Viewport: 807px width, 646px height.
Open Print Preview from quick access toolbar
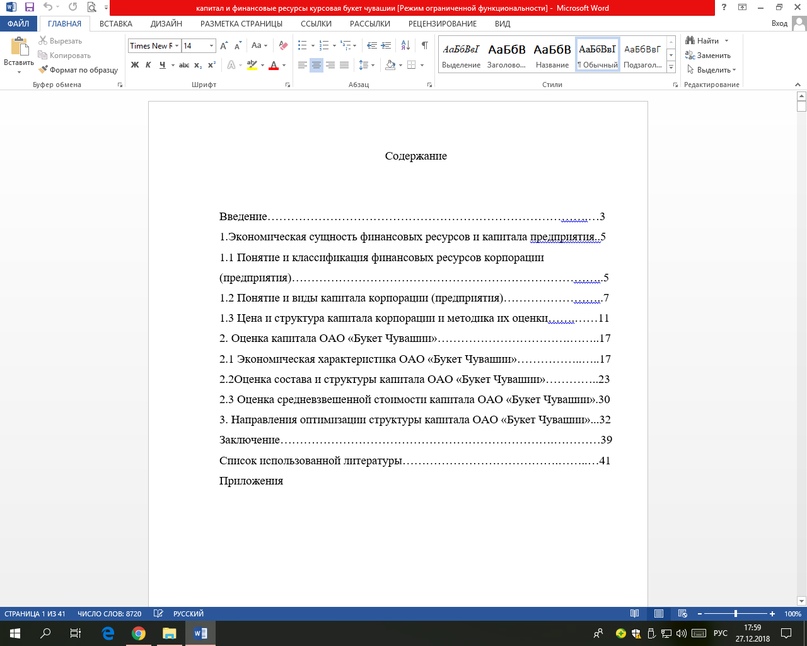tap(92, 7)
